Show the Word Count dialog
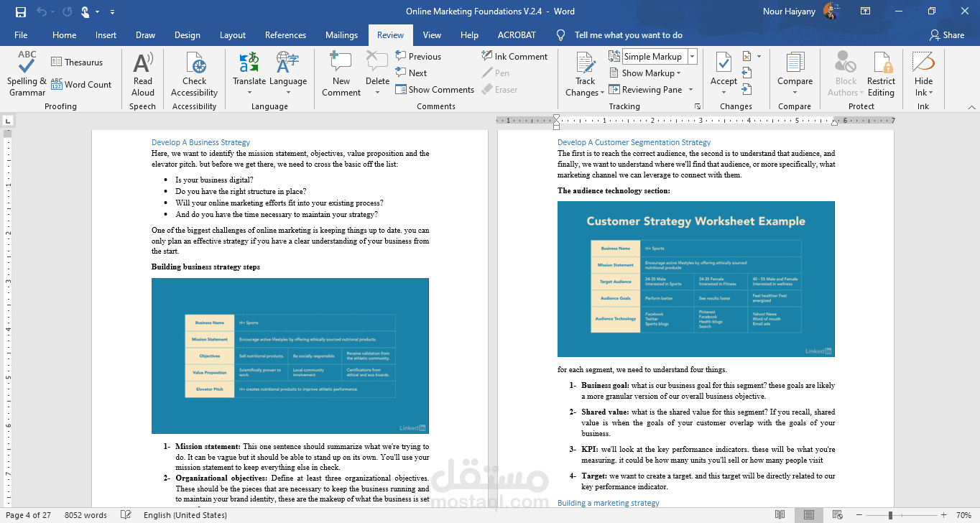 pos(81,84)
